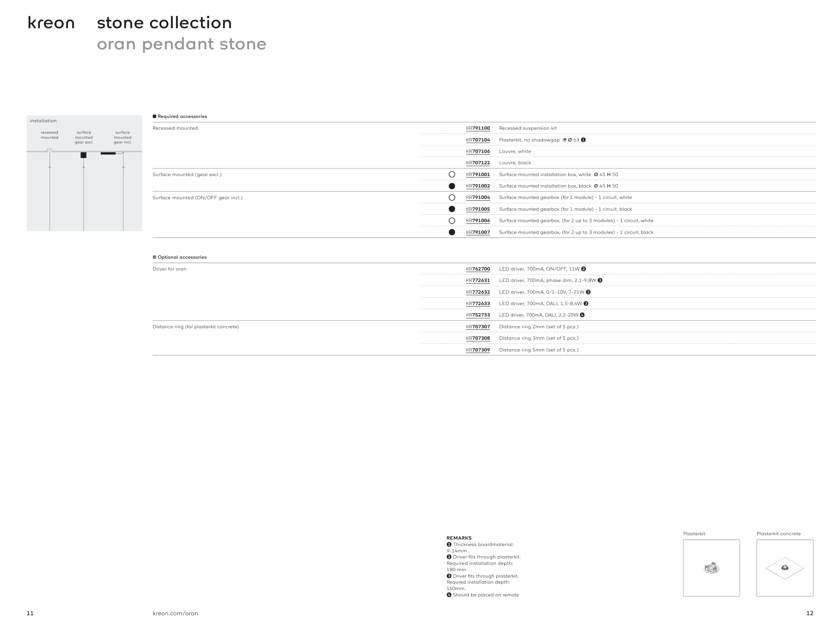
Task: Open the KR707309 distance ring link
Action: [x=478, y=350]
